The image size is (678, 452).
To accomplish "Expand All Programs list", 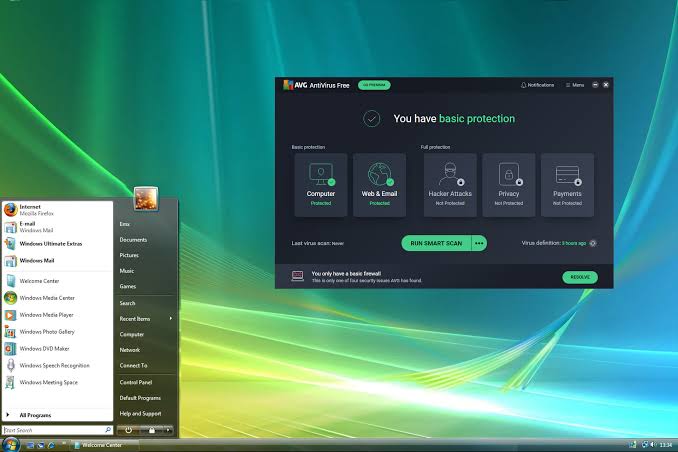I will [57, 415].
